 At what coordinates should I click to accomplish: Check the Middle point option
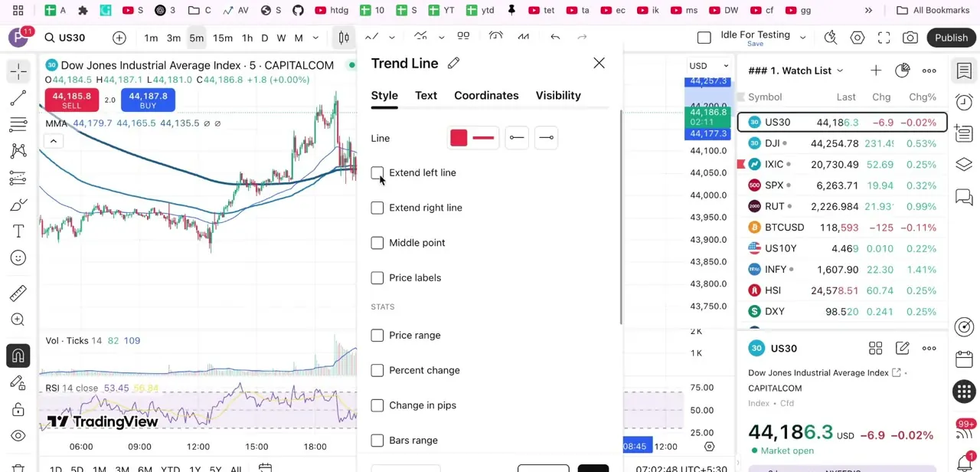coord(377,243)
